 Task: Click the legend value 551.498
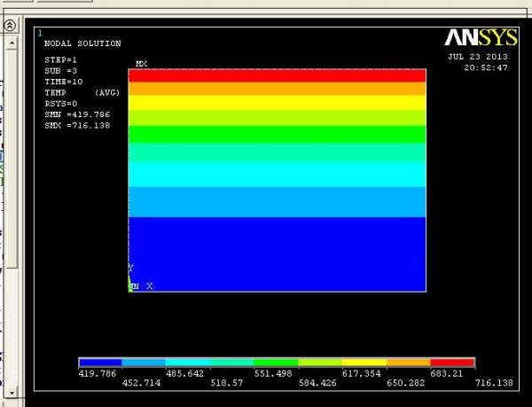click(273, 373)
